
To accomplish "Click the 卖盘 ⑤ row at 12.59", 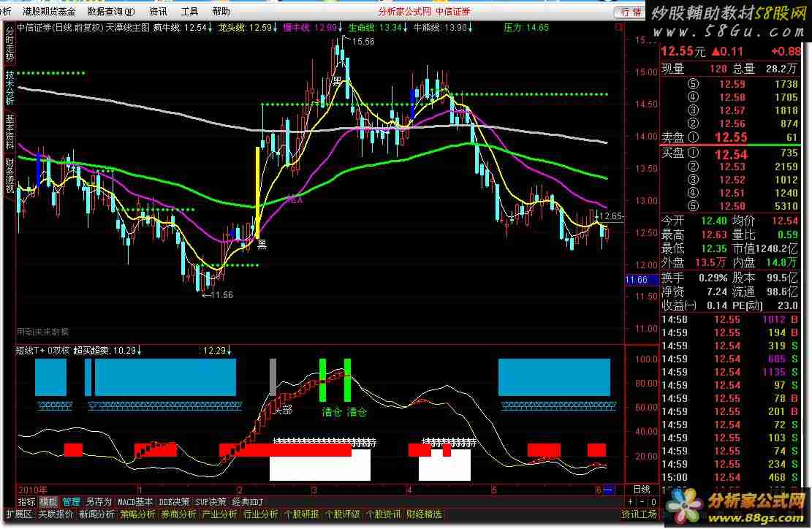I will click(730, 84).
